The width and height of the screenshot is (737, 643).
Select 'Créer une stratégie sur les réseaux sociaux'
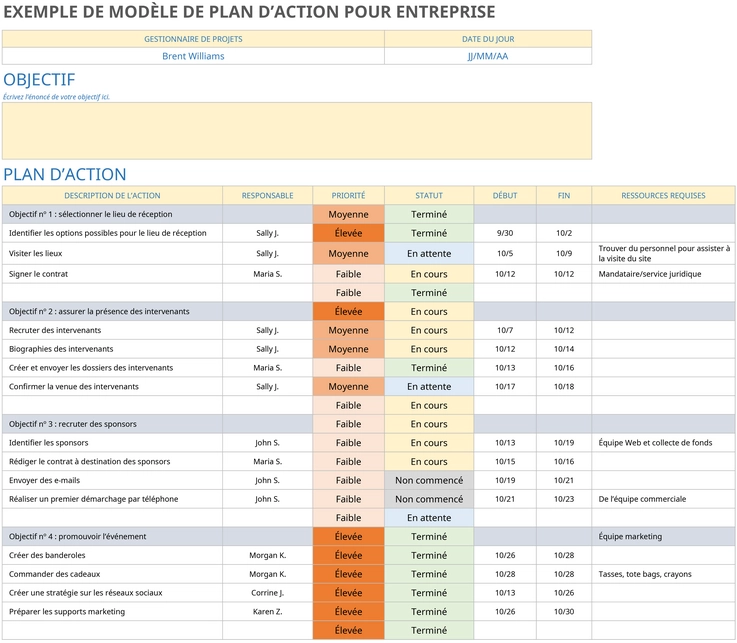112,593
